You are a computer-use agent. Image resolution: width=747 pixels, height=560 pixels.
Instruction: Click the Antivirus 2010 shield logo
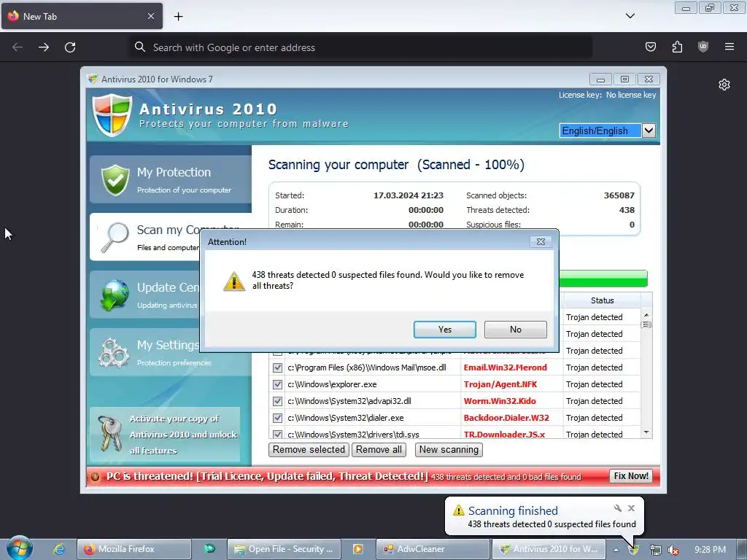(x=112, y=115)
